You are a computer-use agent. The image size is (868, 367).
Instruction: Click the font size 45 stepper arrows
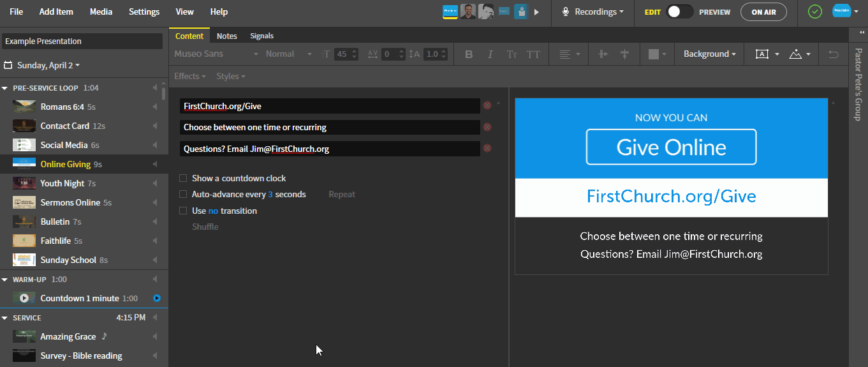[x=355, y=54]
